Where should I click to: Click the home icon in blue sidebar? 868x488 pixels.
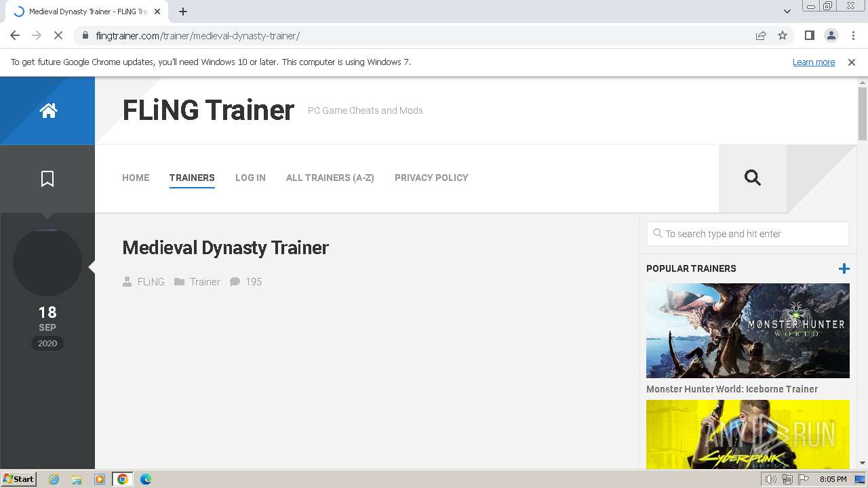pyautogui.click(x=48, y=110)
